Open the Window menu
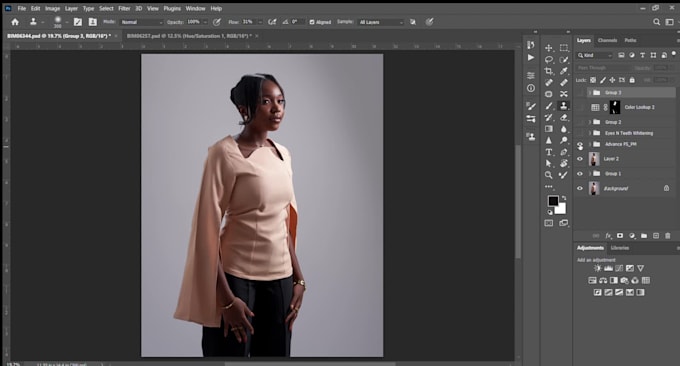 [x=195, y=8]
